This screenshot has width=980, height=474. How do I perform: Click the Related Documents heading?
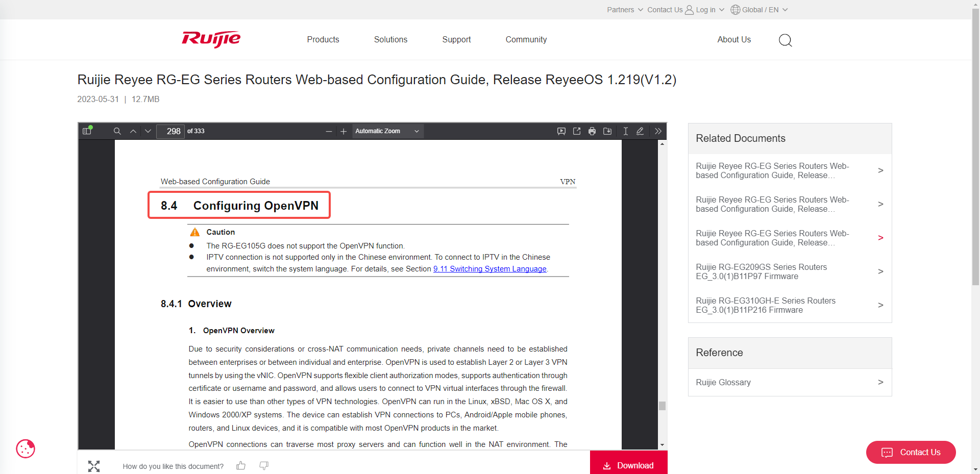tap(740, 138)
